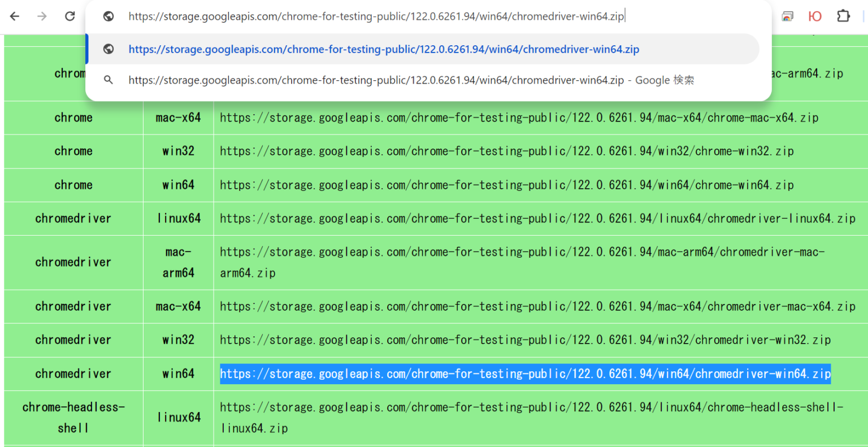The image size is (868, 447).
Task: Choose the Google 検索 search suggestion
Action: tap(410, 80)
